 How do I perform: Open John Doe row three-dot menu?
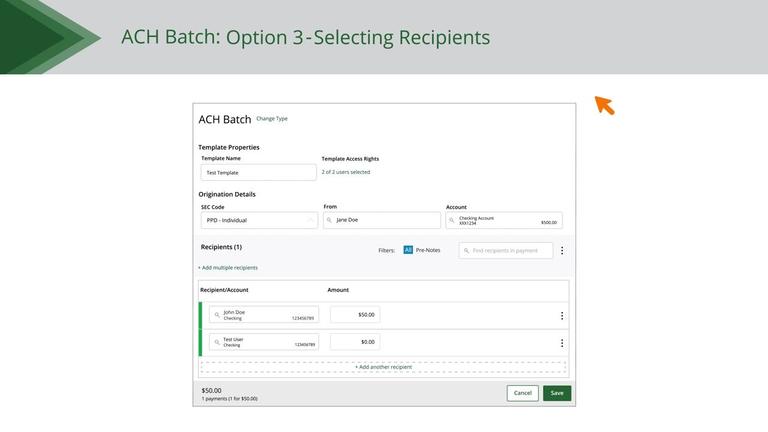(562, 316)
